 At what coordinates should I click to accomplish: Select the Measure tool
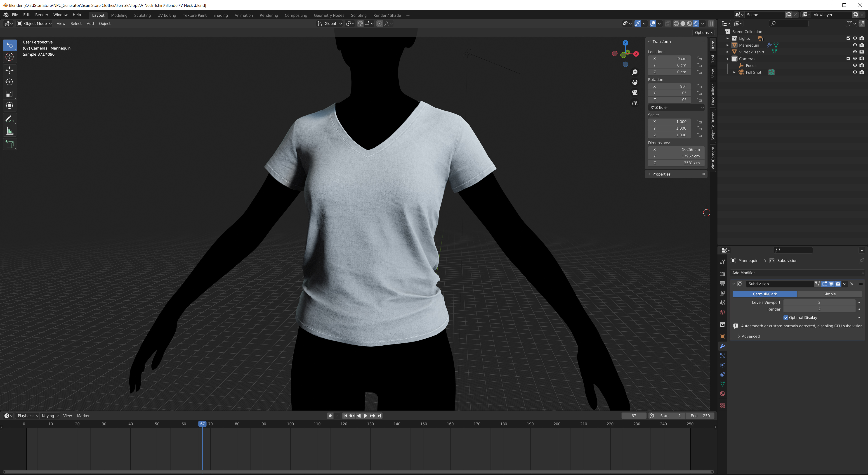9,131
